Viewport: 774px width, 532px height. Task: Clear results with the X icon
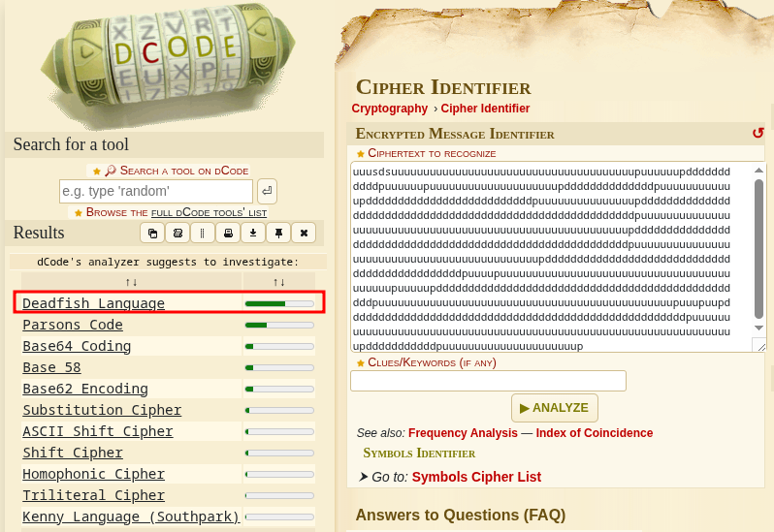(304, 233)
